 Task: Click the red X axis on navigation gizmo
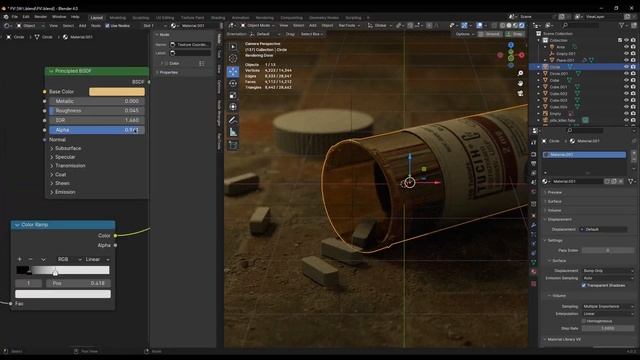coord(521,55)
